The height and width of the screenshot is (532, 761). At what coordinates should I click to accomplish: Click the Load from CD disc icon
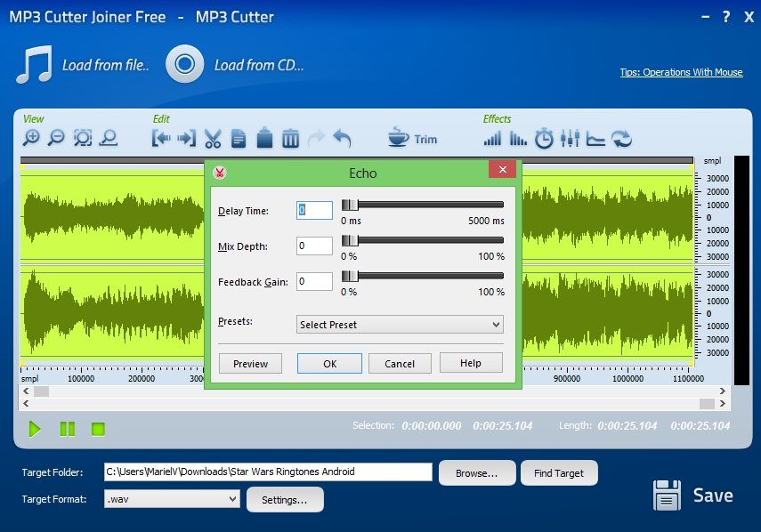184,64
